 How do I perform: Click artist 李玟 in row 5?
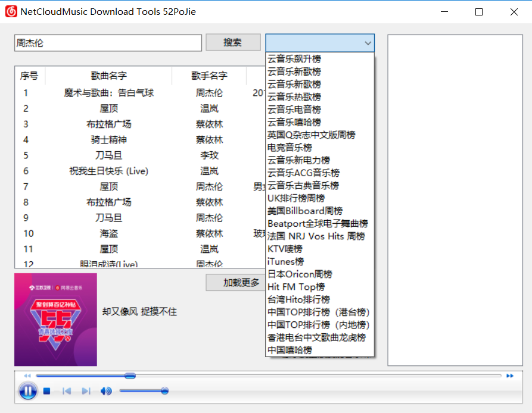209,155
